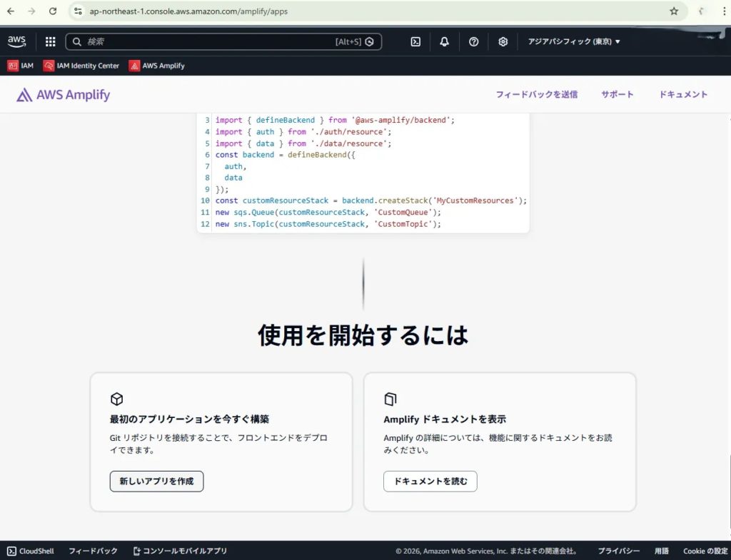Screen dimensions: 731x560
Task: Open Cookie の設定 in the footer
Action: 705,551
